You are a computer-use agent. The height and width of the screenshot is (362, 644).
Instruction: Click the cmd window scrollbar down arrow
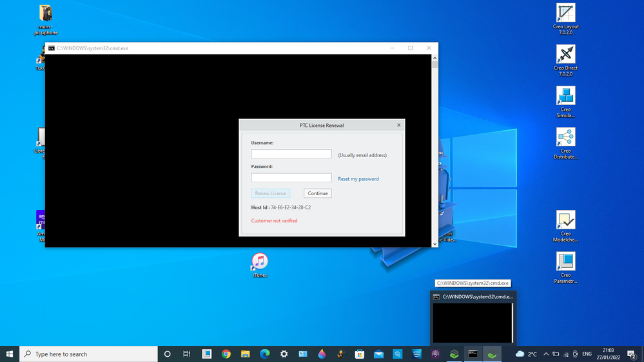click(434, 243)
